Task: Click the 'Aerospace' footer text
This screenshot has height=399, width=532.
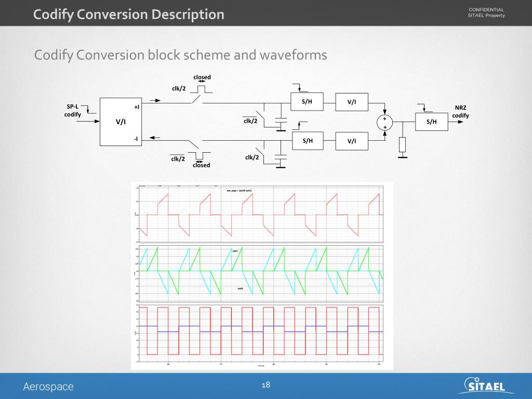Action: click(48, 387)
